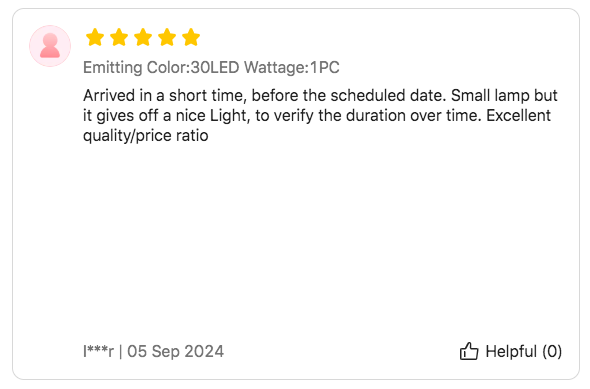590x389 pixels.
Task: Click the third yellow star
Action: (x=143, y=37)
